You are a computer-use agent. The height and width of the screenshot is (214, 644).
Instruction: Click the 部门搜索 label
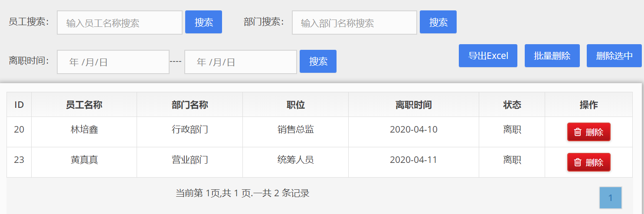264,22
